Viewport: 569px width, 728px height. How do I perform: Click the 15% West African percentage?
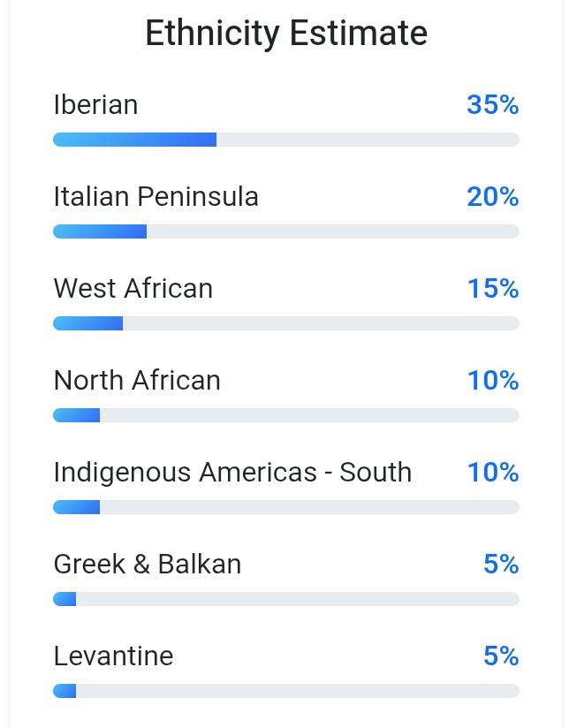492,289
